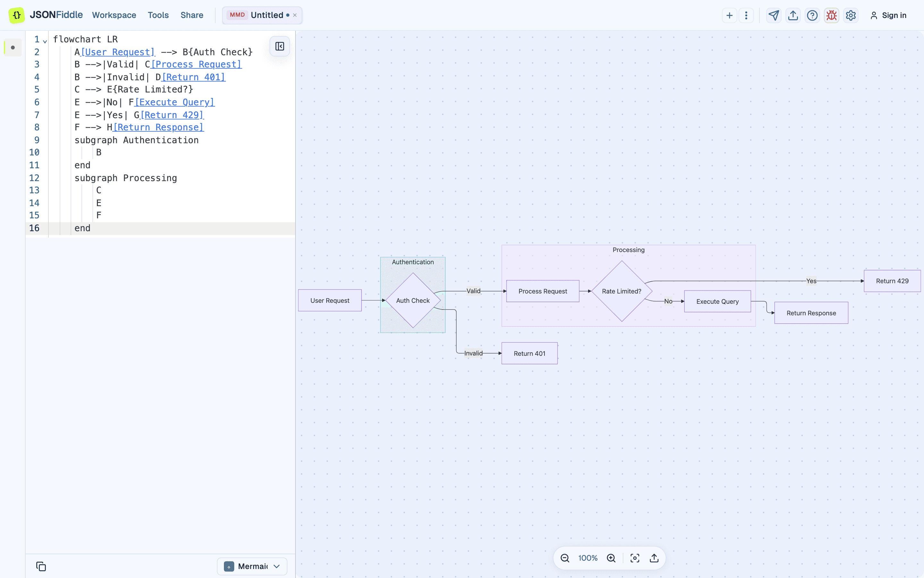Image resolution: width=924 pixels, height=578 pixels.
Task: Select the Auth Check diamond node
Action: point(413,301)
